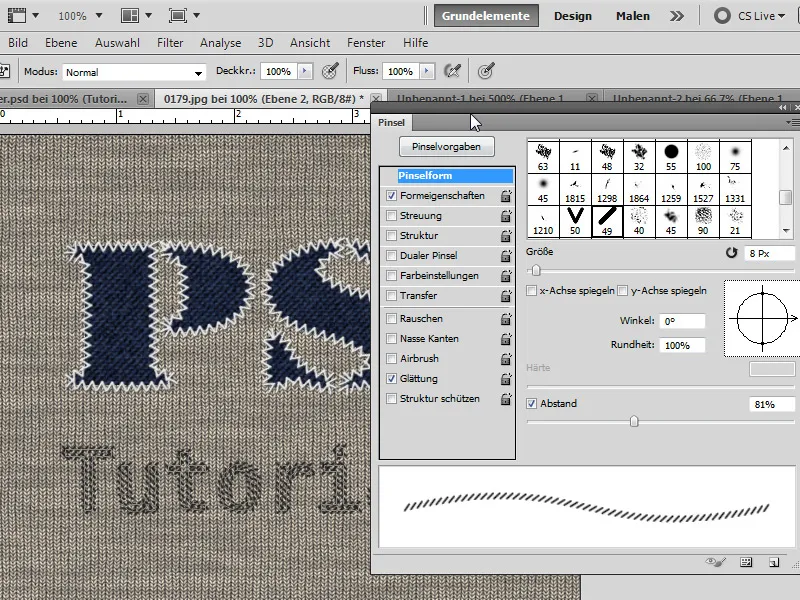800x600 pixels.
Task: Switch to the Grundelemente workspace
Action: point(486,16)
